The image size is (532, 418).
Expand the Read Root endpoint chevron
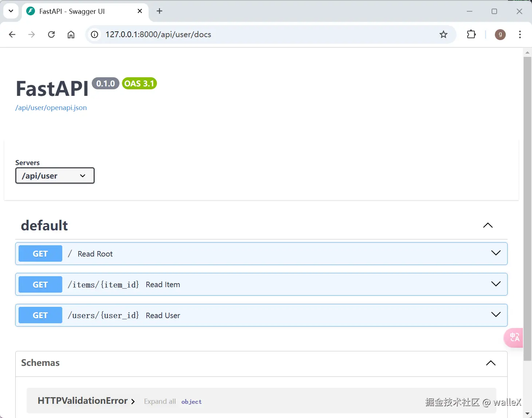click(496, 253)
